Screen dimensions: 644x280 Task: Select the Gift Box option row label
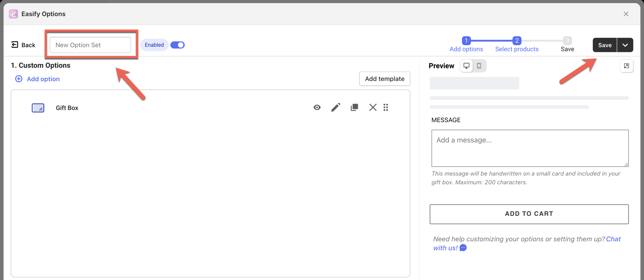(x=67, y=108)
